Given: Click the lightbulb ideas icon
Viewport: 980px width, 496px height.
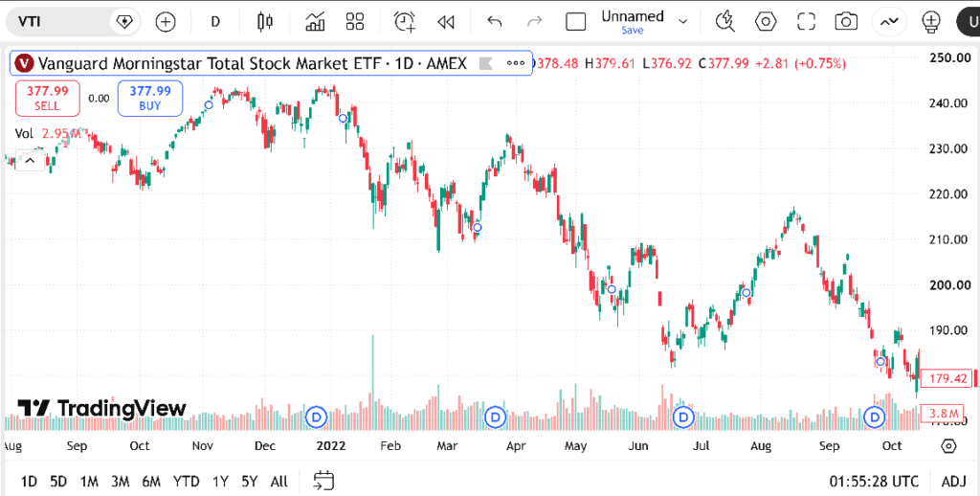Looking at the screenshot, I should coord(931,22).
